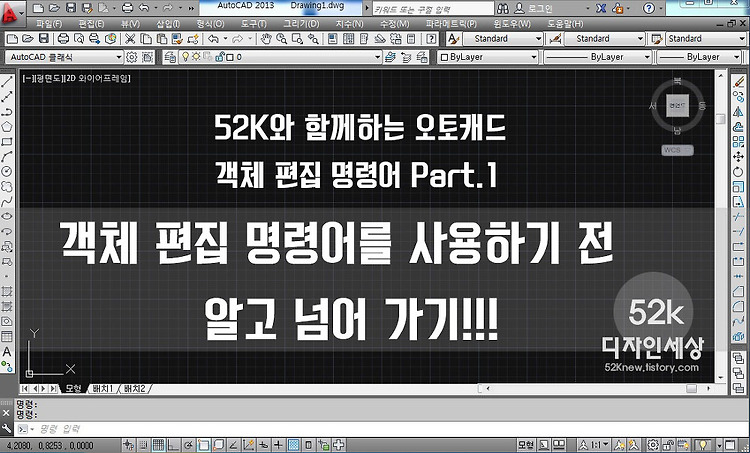The width and height of the screenshot is (750, 453).
Task: Select the Polyline draw tool
Action: pos(7,112)
